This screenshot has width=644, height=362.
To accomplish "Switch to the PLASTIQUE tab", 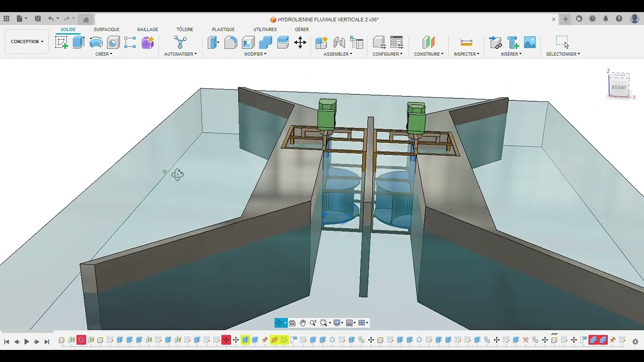I will pyautogui.click(x=223, y=30).
